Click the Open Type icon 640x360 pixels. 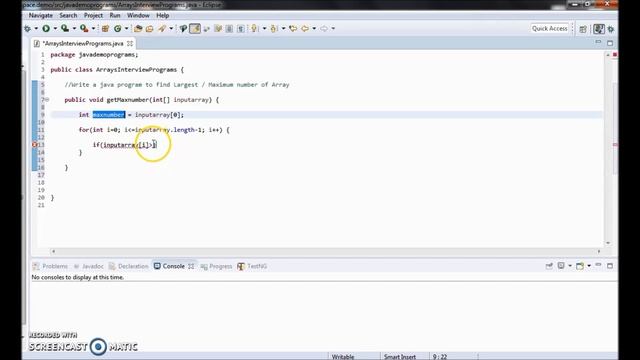138,29
